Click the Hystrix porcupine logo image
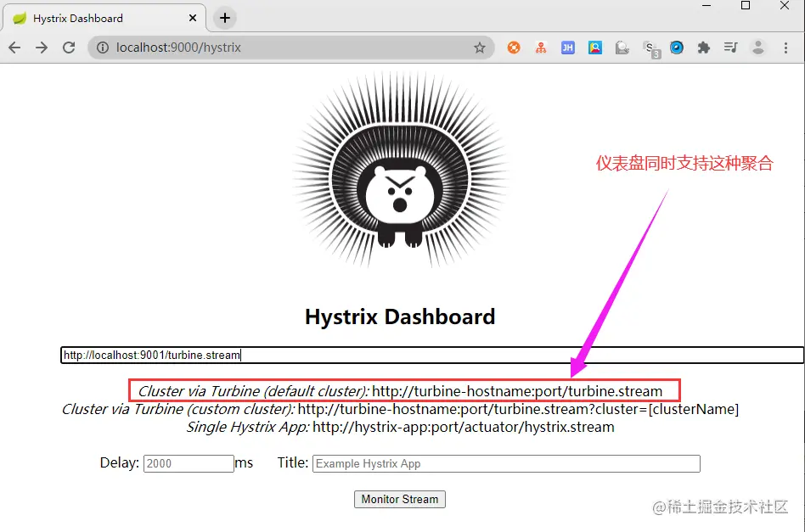This screenshot has height=532, width=805. pos(400,170)
